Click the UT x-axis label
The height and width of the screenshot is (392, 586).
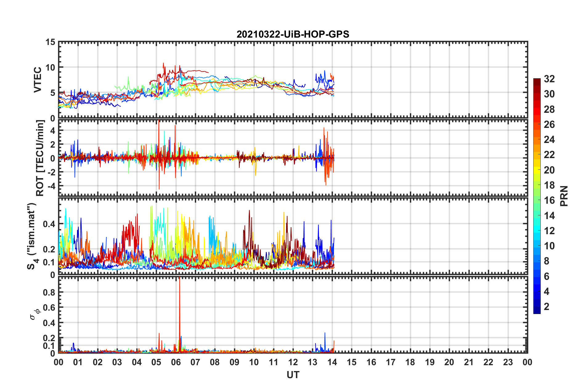[x=293, y=375]
